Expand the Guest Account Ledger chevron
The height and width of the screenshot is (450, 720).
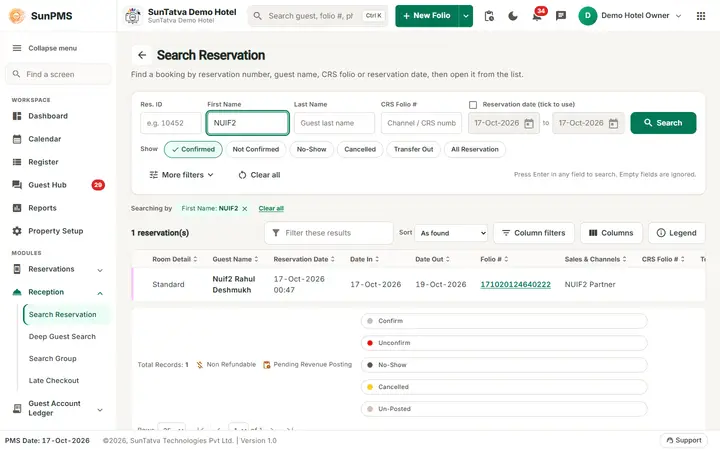(x=100, y=409)
